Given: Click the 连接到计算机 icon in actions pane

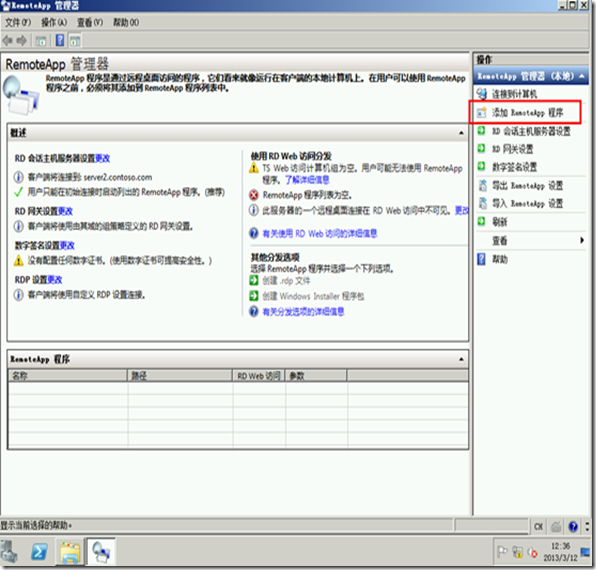Looking at the screenshot, I should (x=482, y=93).
